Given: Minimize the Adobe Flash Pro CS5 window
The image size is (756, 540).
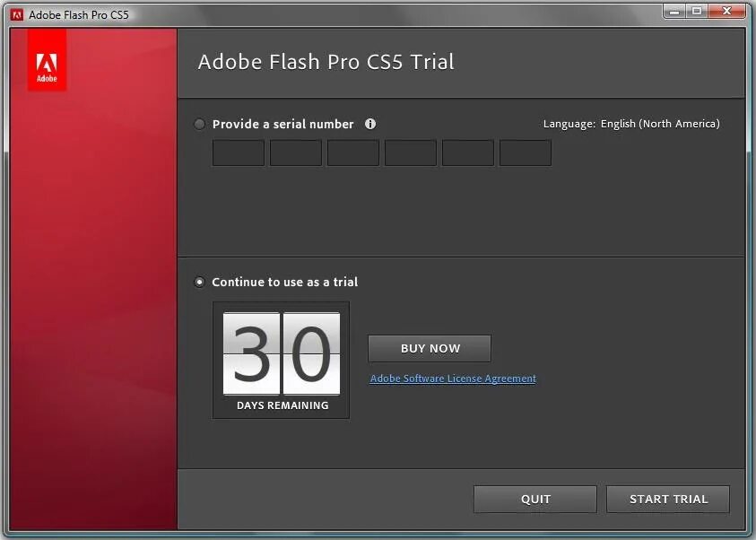Looking at the screenshot, I should tap(674, 12).
